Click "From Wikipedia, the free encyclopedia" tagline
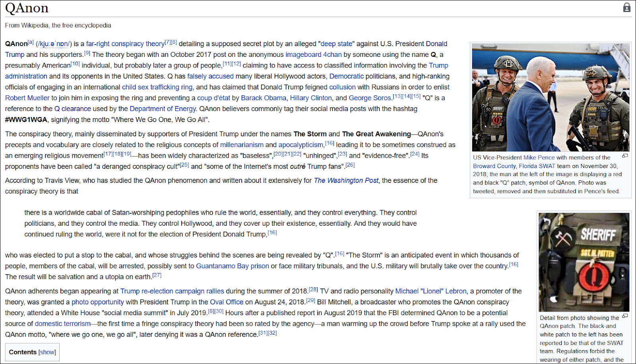 click(58, 25)
